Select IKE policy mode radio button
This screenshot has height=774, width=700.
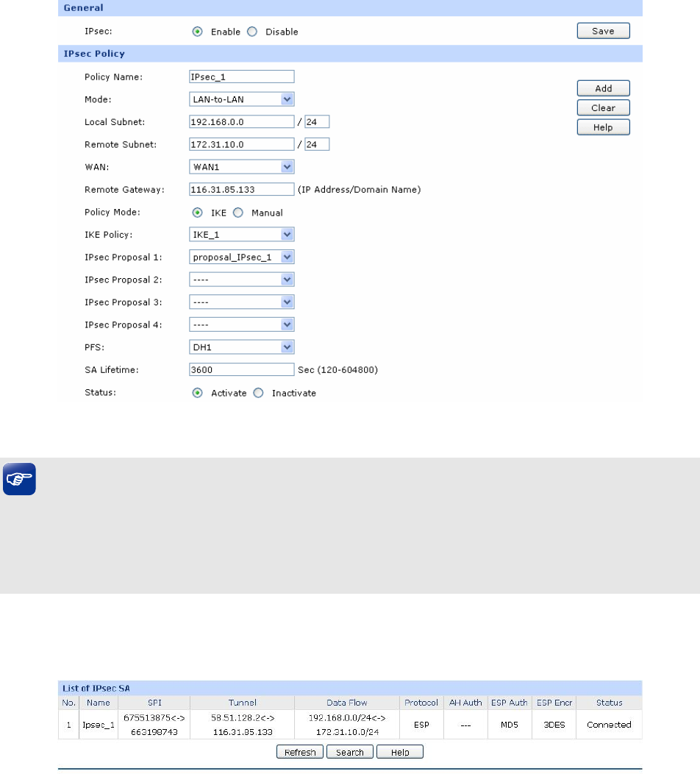[197, 213]
